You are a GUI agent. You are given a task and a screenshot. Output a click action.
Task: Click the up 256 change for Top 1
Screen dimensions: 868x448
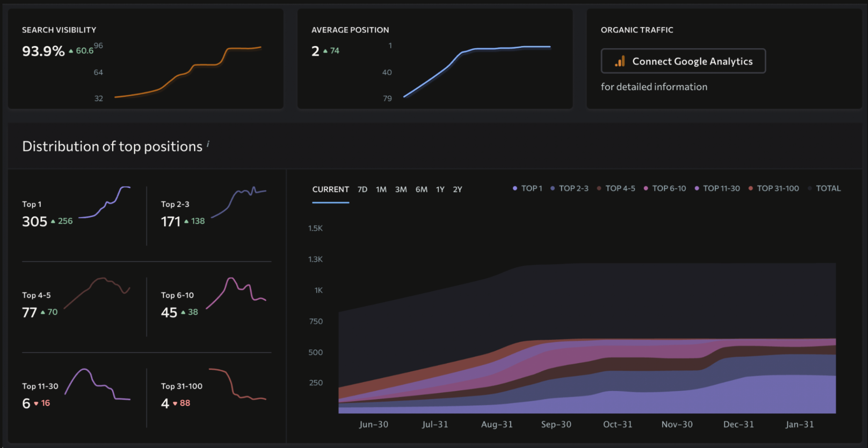point(61,221)
